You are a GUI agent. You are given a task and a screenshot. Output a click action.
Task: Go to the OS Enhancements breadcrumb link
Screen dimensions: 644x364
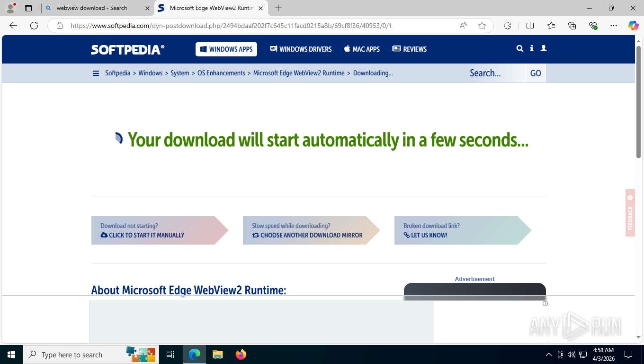pos(221,73)
